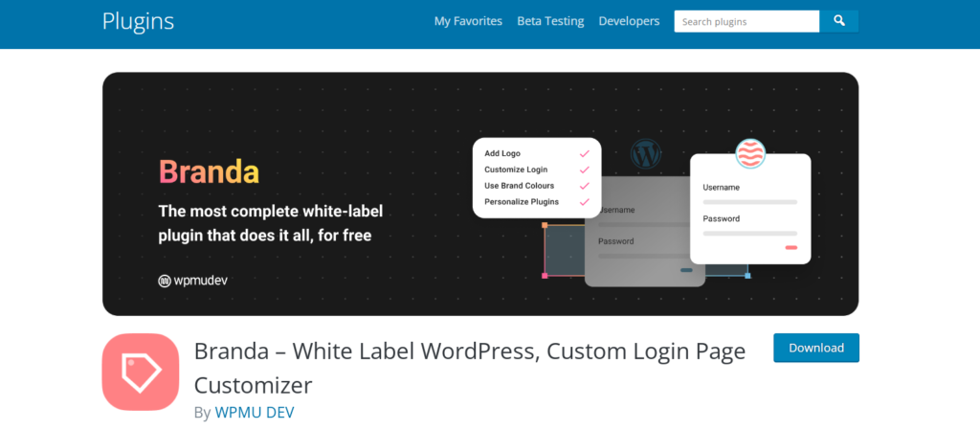Open My Favorites in the header

(x=468, y=21)
